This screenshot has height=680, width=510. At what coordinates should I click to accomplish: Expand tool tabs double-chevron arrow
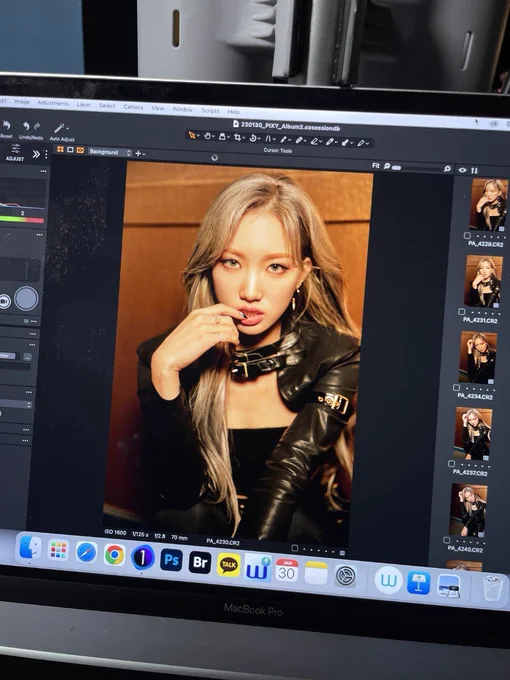click(x=36, y=154)
